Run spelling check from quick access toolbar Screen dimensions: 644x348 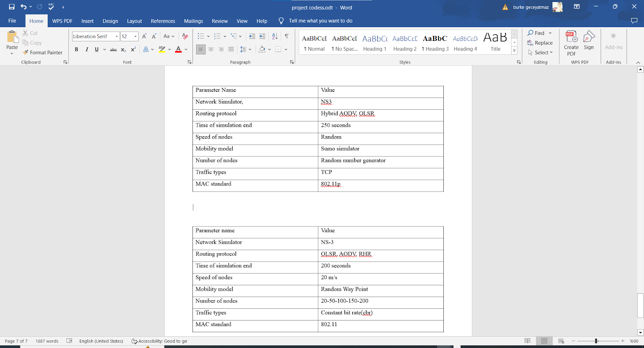click(x=51, y=6)
